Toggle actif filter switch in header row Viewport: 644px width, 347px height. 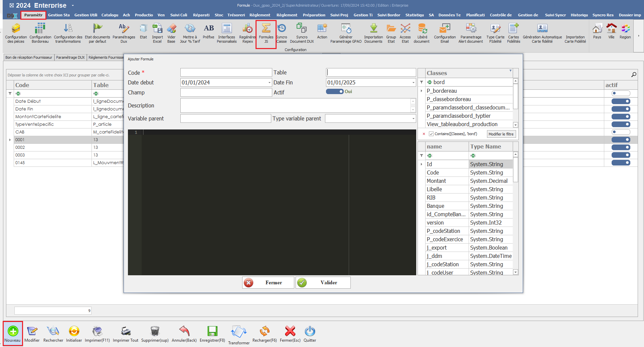pyautogui.click(x=621, y=93)
